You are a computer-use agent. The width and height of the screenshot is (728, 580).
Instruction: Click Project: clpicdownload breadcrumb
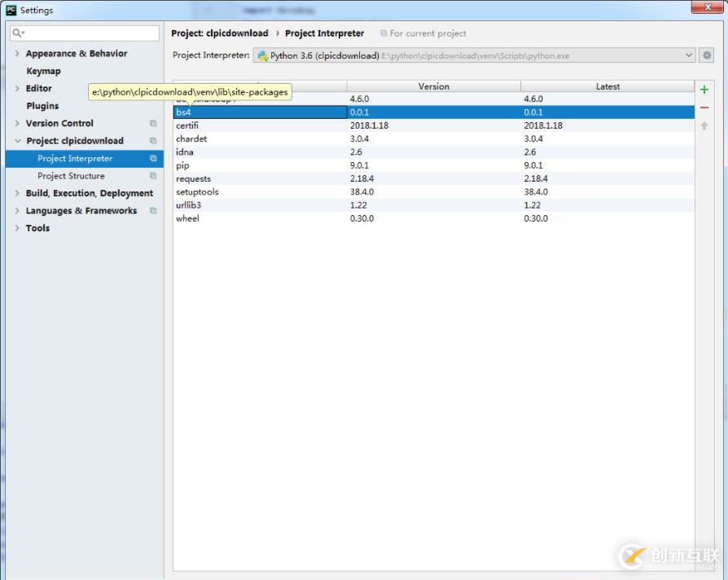pyautogui.click(x=220, y=33)
